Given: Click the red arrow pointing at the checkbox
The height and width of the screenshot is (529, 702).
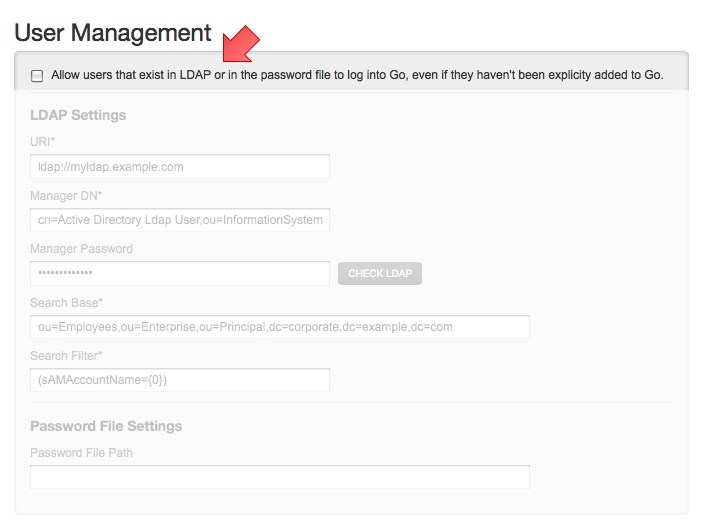Looking at the screenshot, I should pyautogui.click(x=239, y=47).
